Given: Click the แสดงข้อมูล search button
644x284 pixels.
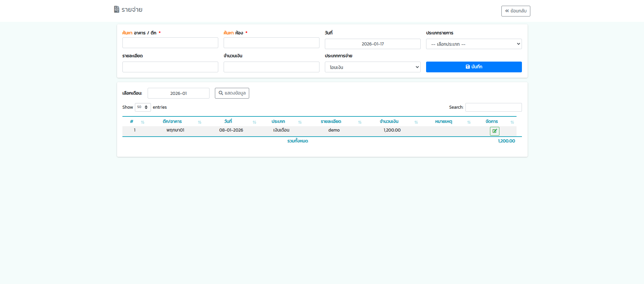Looking at the screenshot, I should pyautogui.click(x=232, y=93).
